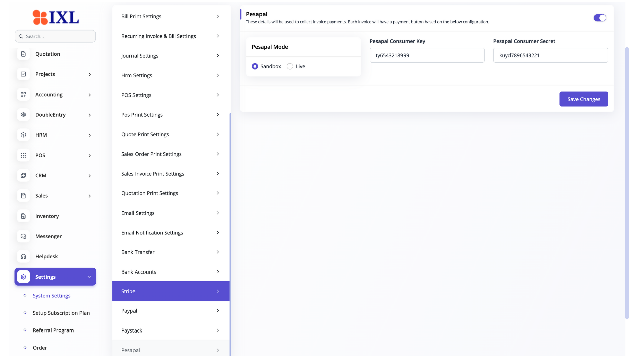Open Pos Print Settings section
Image resolution: width=644 pixels, height=362 pixels.
pyautogui.click(x=171, y=115)
